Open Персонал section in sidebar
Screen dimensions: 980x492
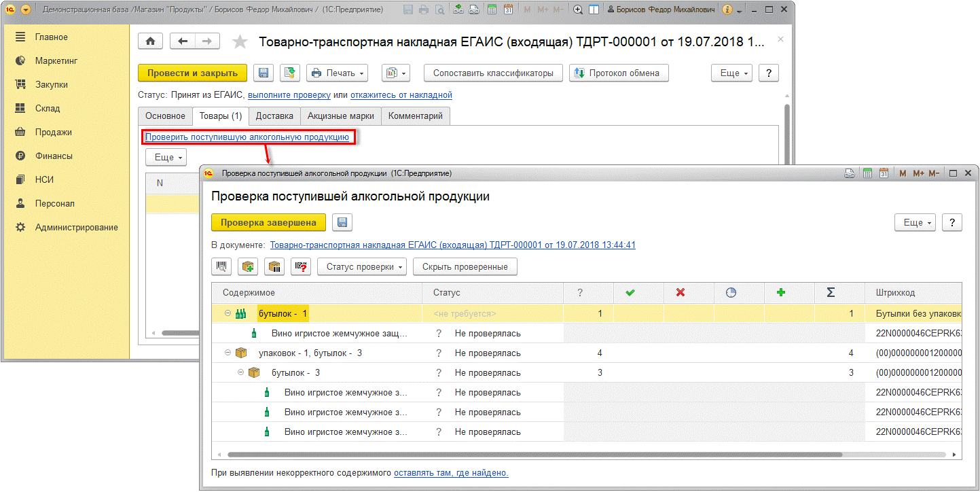pyautogui.click(x=55, y=203)
